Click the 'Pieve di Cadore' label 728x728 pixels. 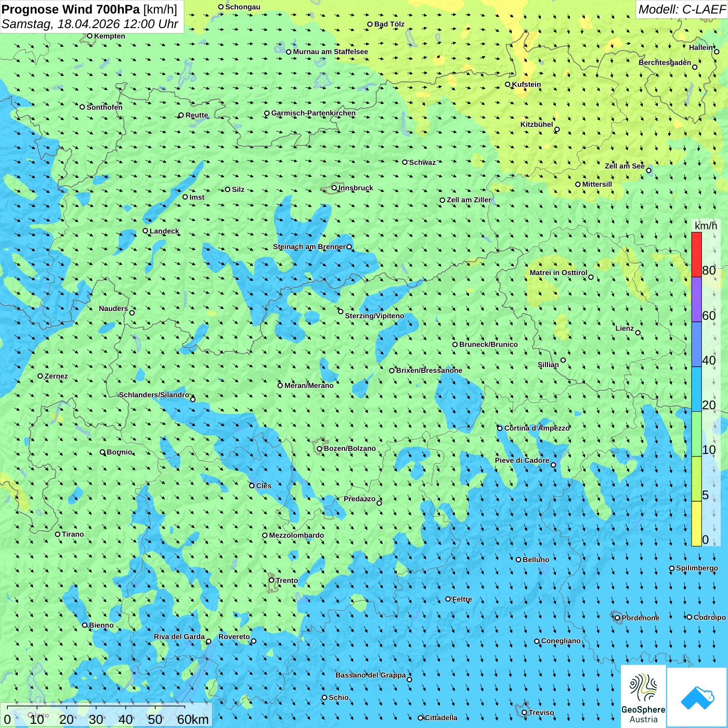[x=522, y=460]
